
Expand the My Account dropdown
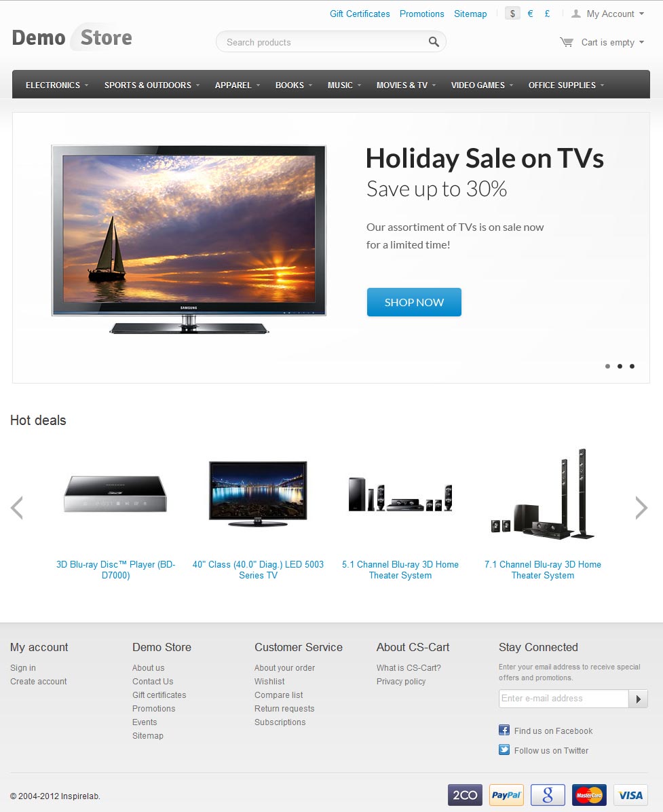pos(607,14)
